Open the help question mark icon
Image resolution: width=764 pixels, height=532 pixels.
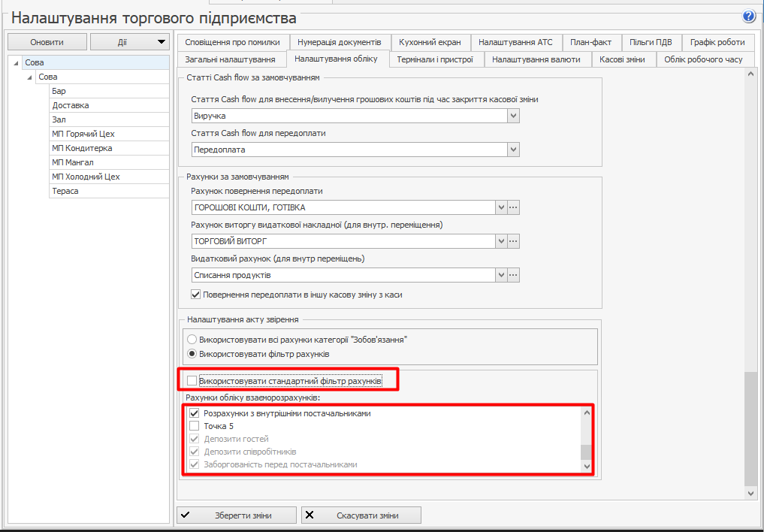tap(748, 16)
